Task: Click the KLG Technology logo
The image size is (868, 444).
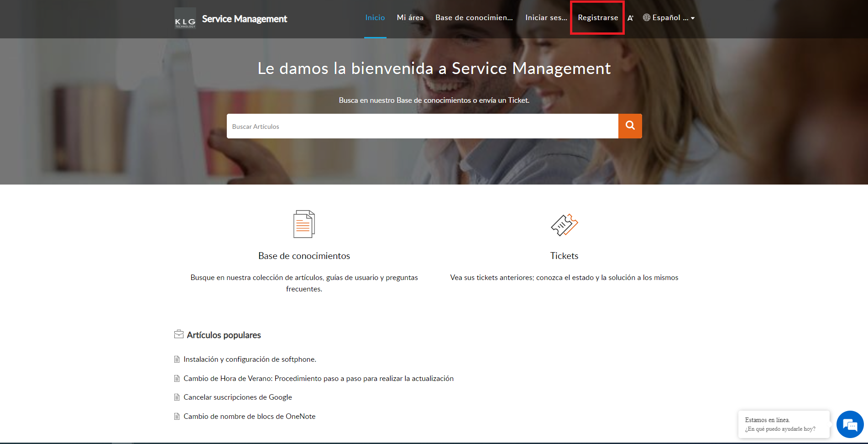Action: pos(185,18)
